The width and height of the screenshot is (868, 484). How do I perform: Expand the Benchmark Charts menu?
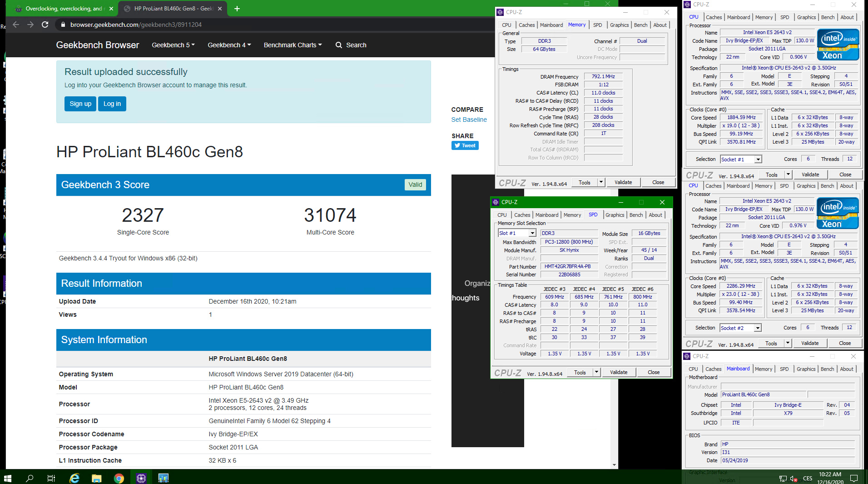click(x=293, y=45)
